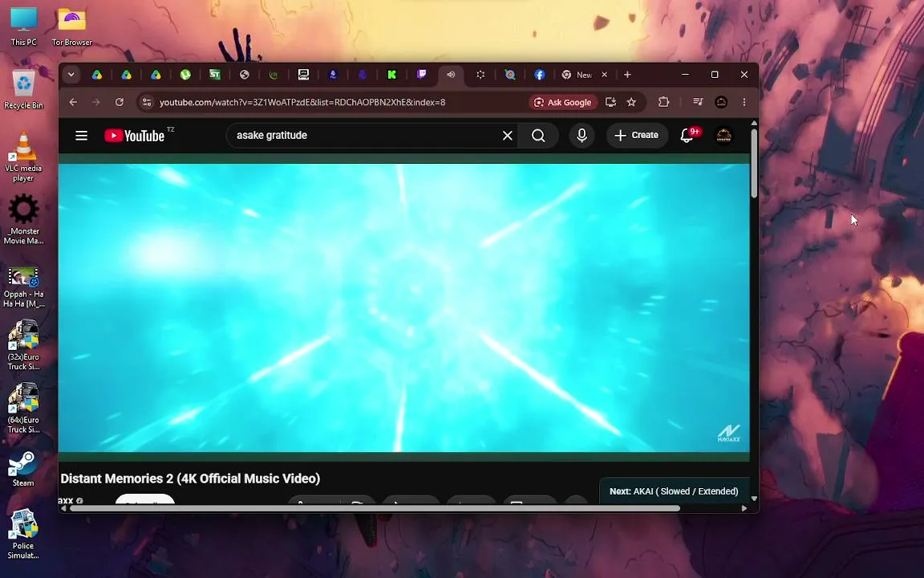Select the This PC desktop icon
The height and width of the screenshot is (578, 924).
[x=23, y=27]
